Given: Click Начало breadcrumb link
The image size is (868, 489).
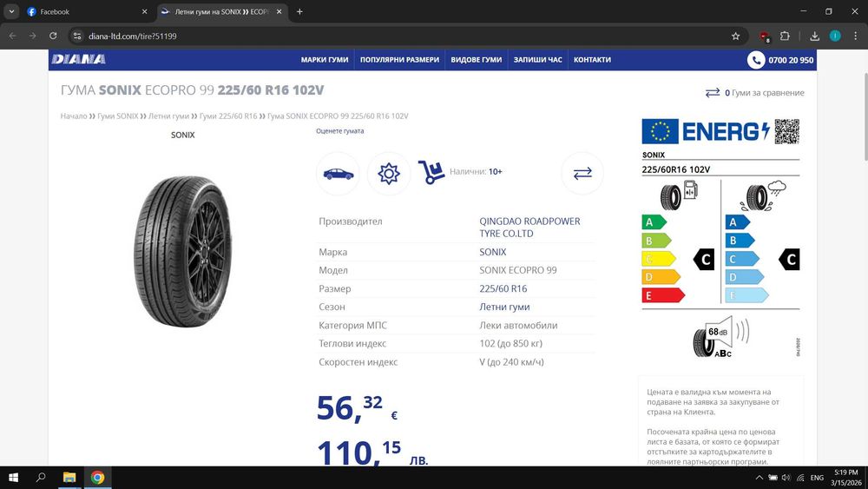Looking at the screenshot, I should click(x=74, y=116).
